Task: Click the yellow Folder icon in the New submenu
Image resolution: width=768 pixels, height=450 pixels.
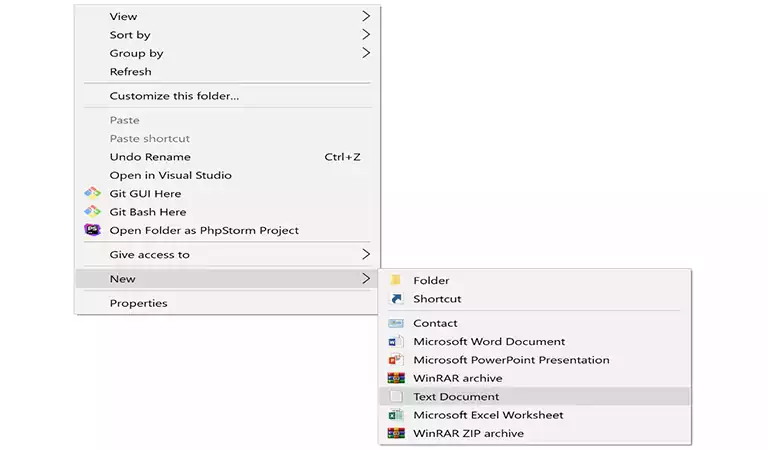Action: click(x=396, y=280)
